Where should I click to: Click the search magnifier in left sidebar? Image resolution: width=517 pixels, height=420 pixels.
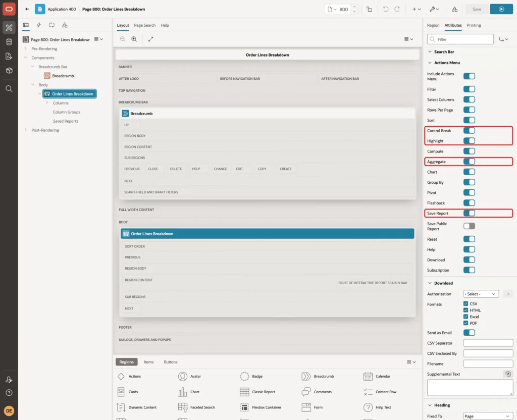coord(9,89)
